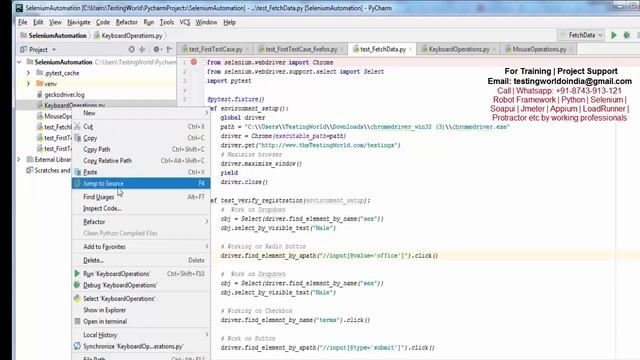The width and height of the screenshot is (640, 360).
Task: Click the highlighted find_element_by_xpath office line
Action: [329, 256]
